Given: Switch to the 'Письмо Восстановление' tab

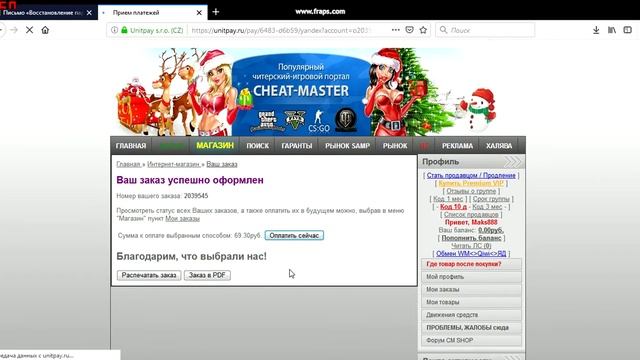Looking at the screenshot, I should [42, 13].
